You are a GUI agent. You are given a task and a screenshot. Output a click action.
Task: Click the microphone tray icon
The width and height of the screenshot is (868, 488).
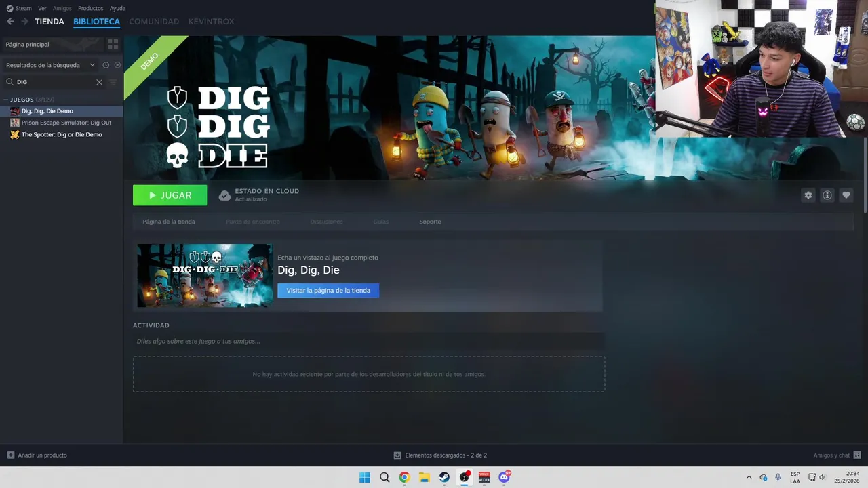[x=778, y=477]
